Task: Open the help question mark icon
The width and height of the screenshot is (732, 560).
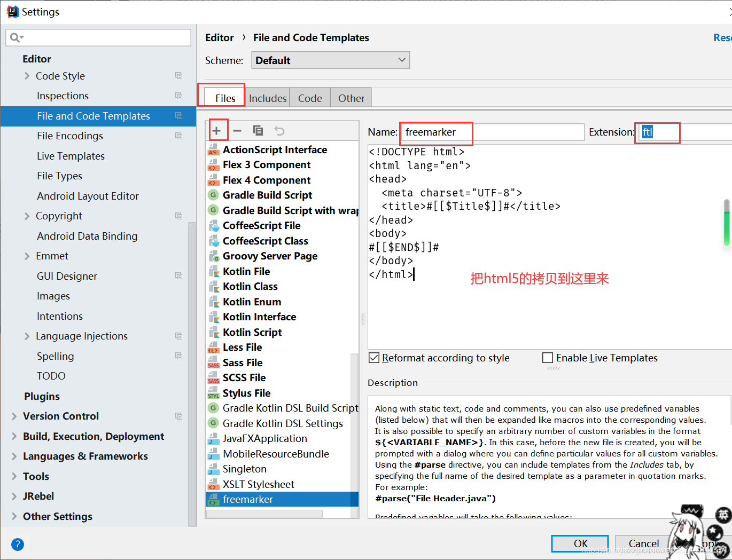Action: click(18, 545)
